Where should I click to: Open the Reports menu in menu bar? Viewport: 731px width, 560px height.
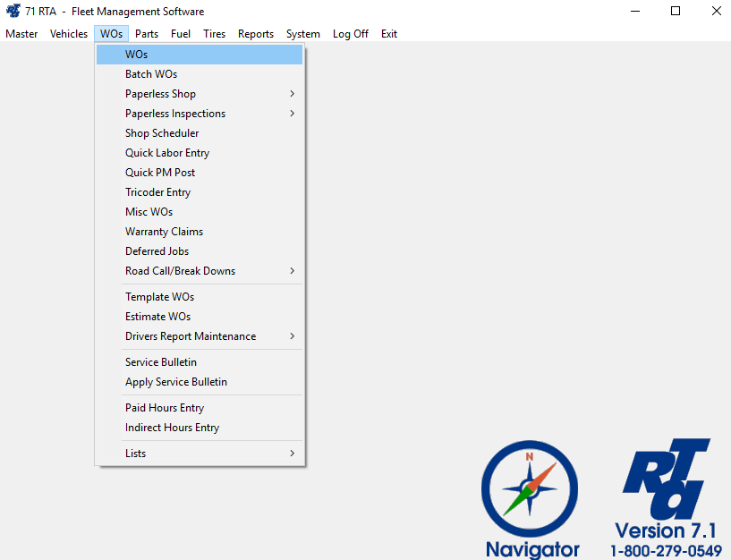pyautogui.click(x=256, y=34)
